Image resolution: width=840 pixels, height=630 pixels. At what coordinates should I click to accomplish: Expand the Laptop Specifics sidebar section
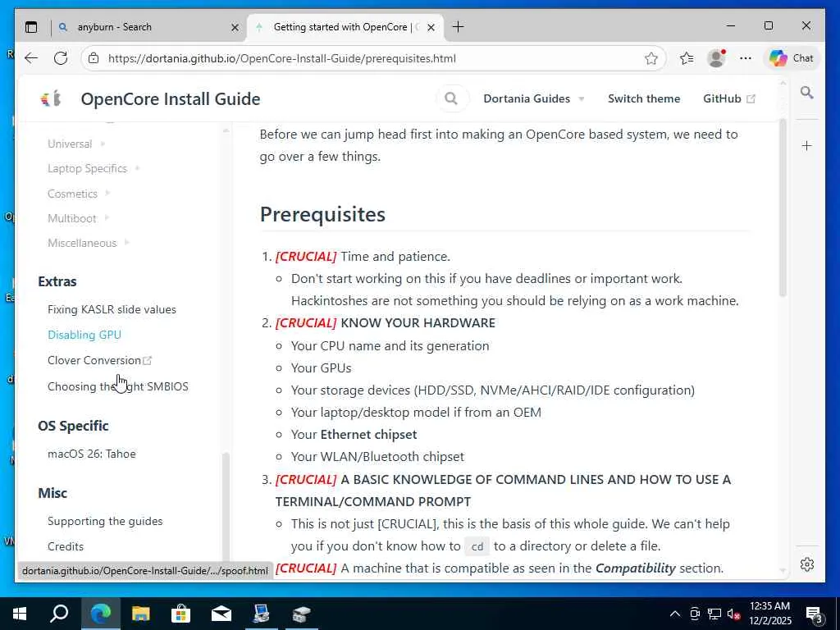pyautogui.click(x=94, y=168)
